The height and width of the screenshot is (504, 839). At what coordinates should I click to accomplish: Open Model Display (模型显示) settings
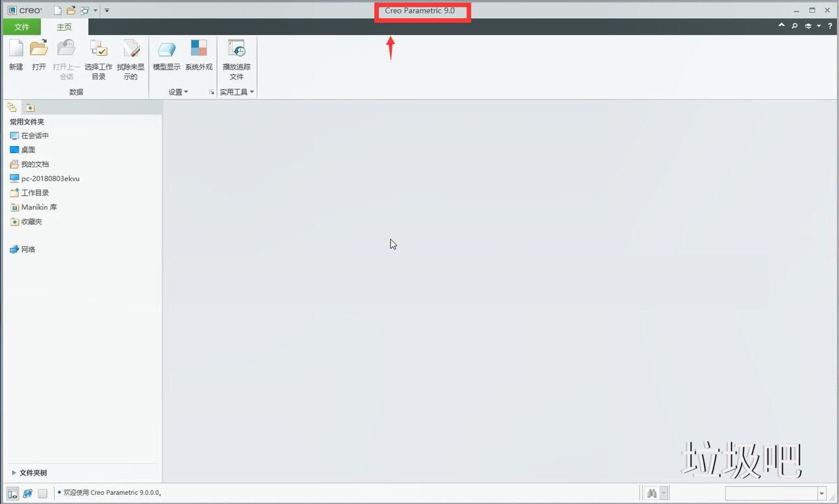click(x=166, y=55)
